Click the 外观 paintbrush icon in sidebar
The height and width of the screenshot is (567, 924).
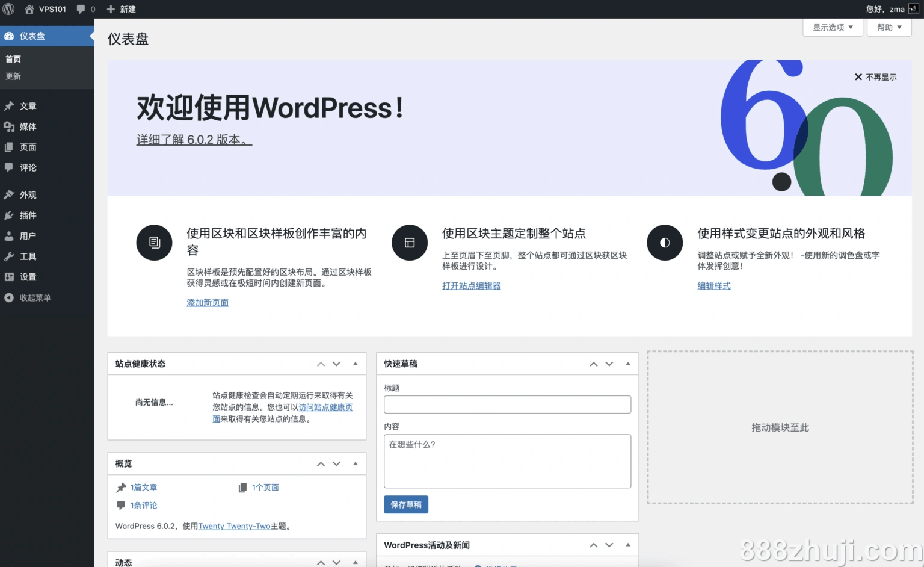coord(9,195)
